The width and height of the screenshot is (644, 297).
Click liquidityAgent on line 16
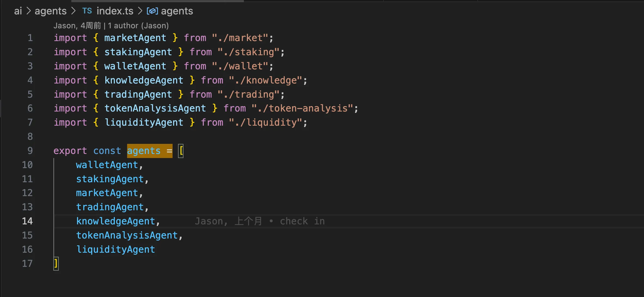tap(116, 249)
